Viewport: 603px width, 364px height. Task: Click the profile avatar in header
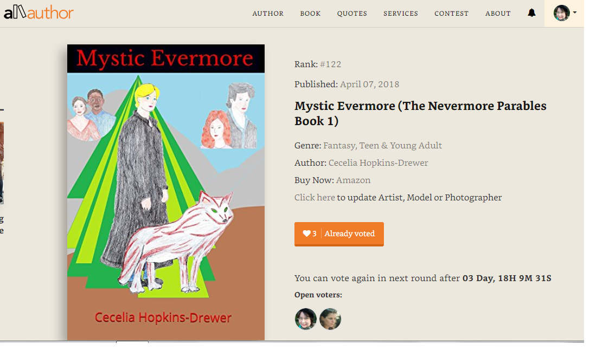point(561,13)
